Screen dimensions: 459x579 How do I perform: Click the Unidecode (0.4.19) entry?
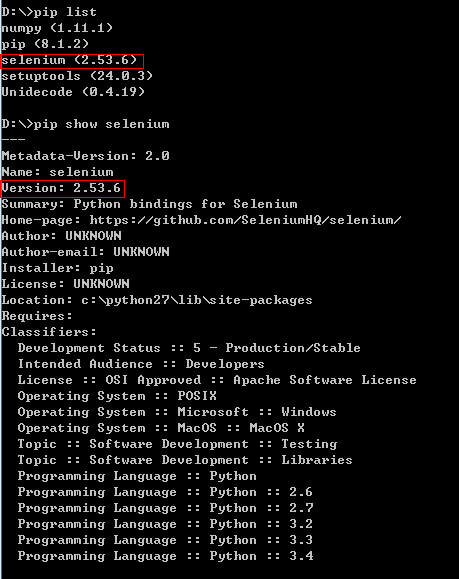click(x=73, y=92)
